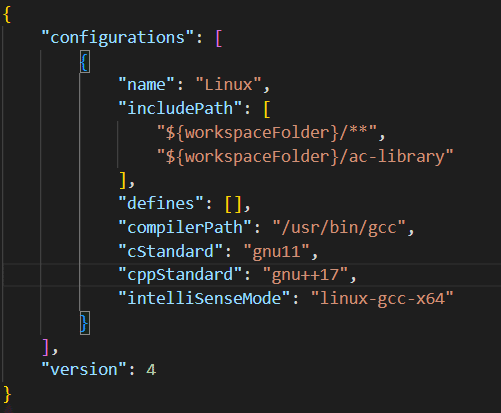
Task: Click the highlighted opening brace of the configuration object
Action: coord(85,62)
